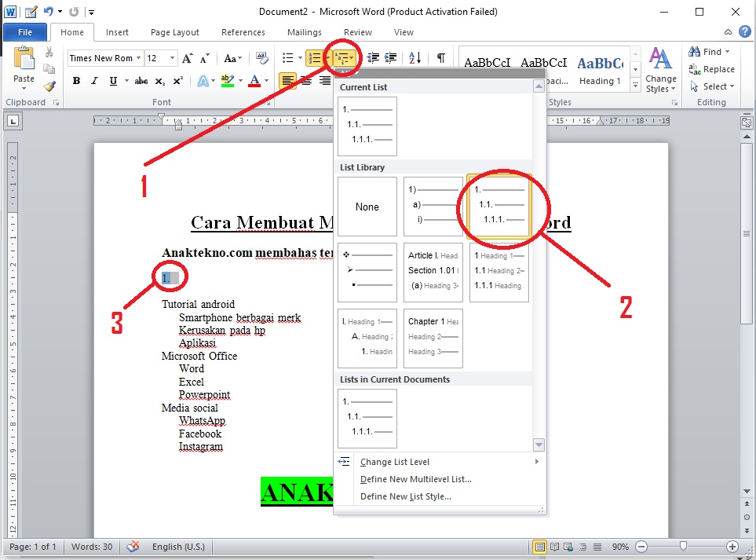Open the Find dropdown arrow
Image resolution: width=756 pixels, height=560 pixels.
(x=728, y=52)
